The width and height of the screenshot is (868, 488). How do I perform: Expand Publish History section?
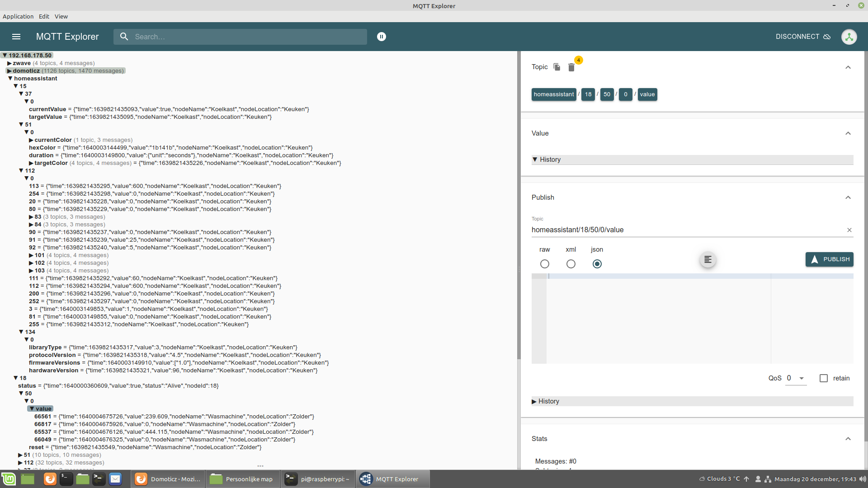click(x=692, y=401)
